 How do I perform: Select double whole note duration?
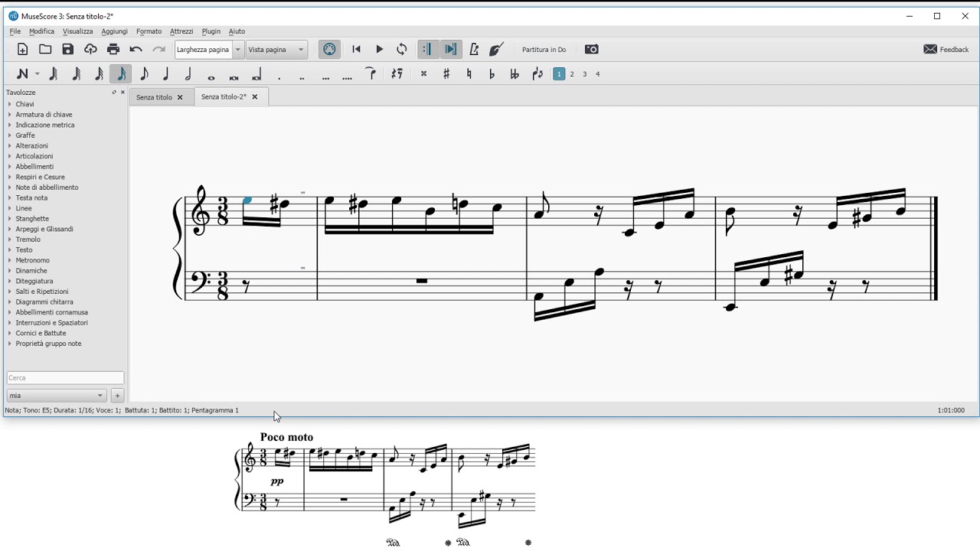(234, 77)
